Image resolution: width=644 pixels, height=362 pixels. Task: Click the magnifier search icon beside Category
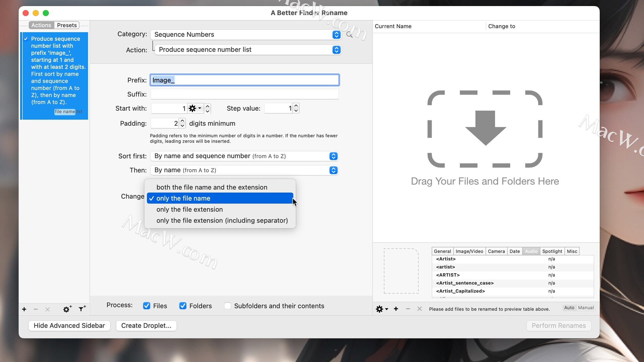(349, 35)
